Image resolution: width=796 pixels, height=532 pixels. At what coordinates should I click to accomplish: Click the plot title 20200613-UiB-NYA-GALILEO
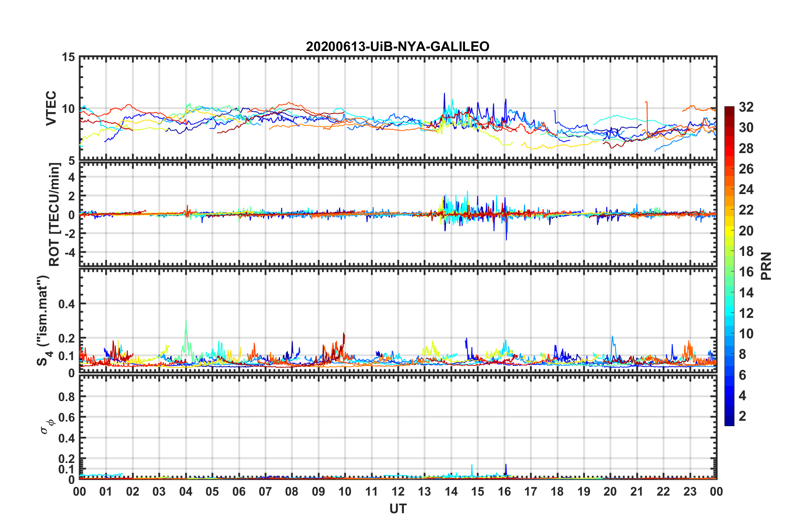point(397,46)
